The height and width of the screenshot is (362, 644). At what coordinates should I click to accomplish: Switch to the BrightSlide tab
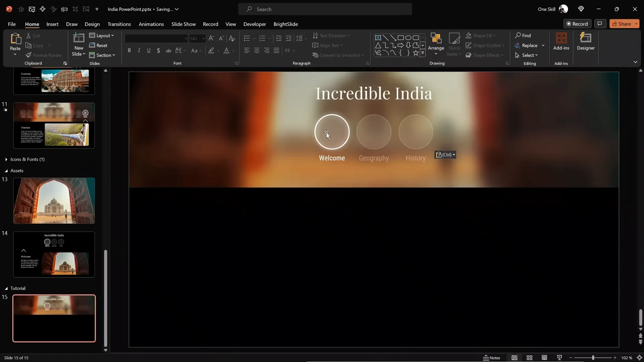tap(285, 24)
